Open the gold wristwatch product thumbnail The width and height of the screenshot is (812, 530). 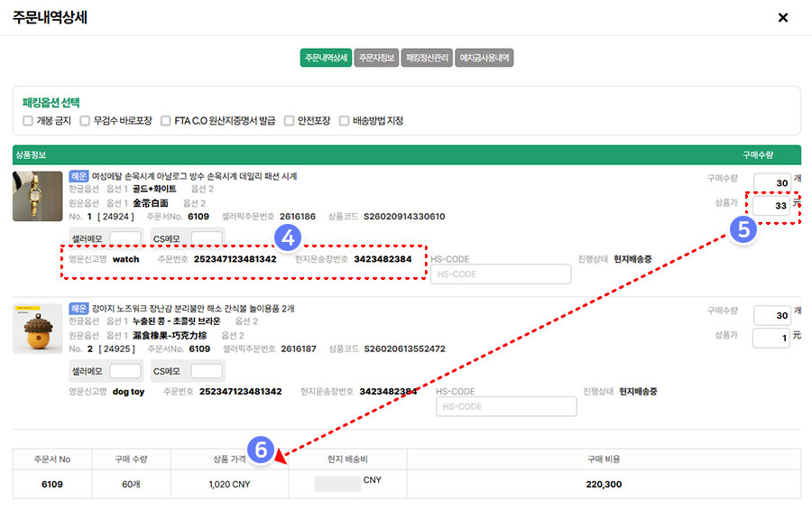[x=38, y=195]
